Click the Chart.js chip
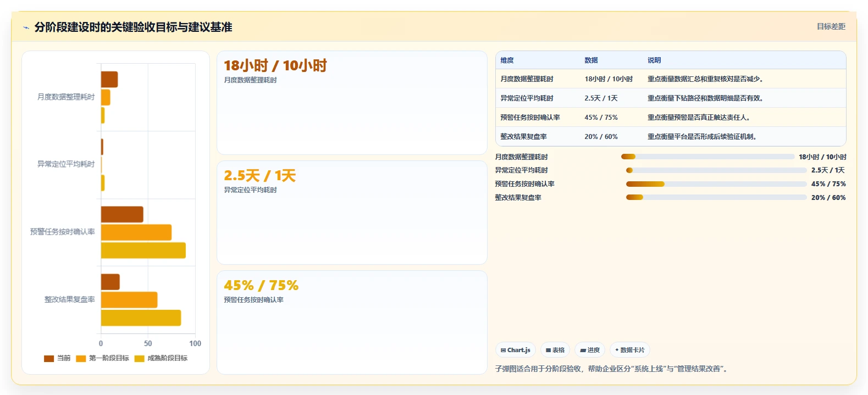The image size is (868, 395). [x=516, y=350]
